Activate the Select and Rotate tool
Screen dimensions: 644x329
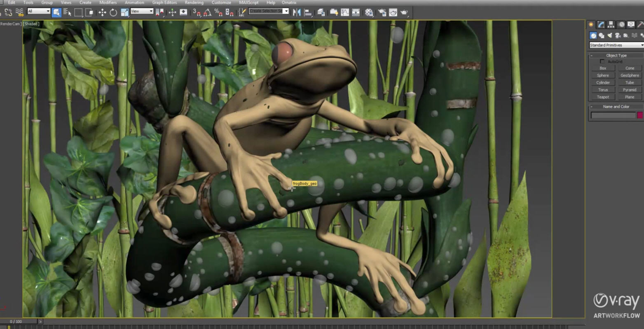pyautogui.click(x=113, y=12)
